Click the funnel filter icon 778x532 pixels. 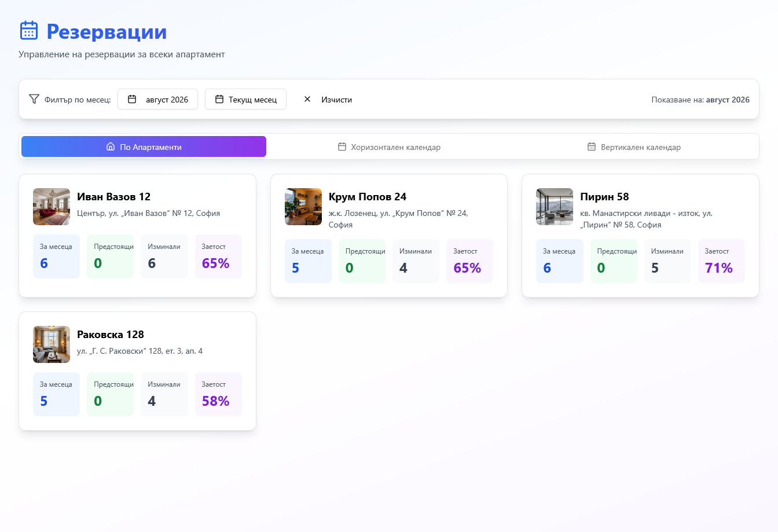pyautogui.click(x=34, y=99)
